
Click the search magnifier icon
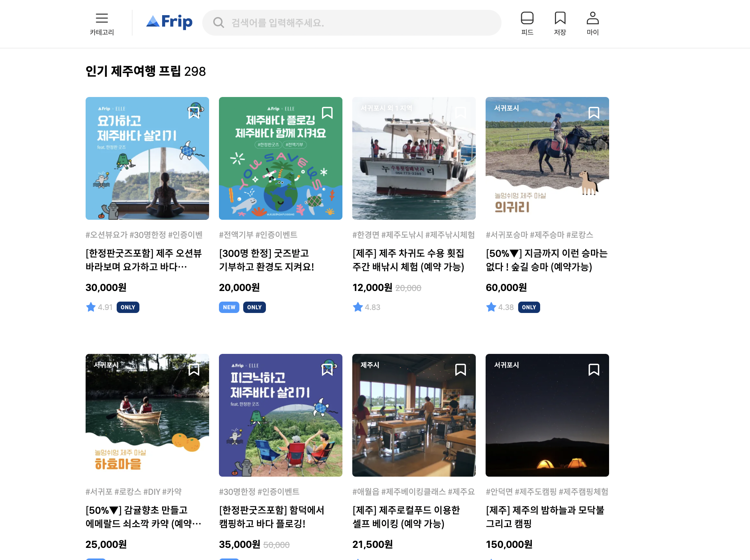pos(219,23)
